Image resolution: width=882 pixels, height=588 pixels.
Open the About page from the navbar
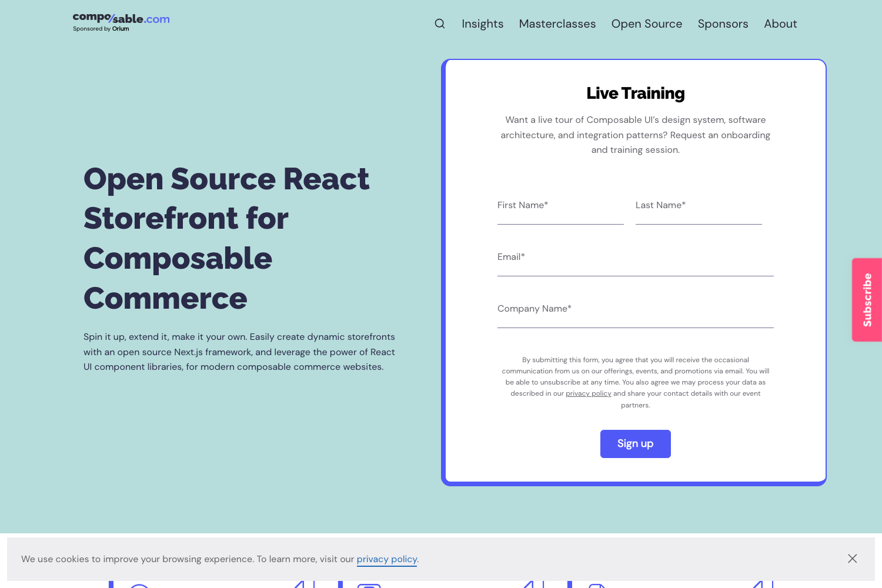pos(780,24)
